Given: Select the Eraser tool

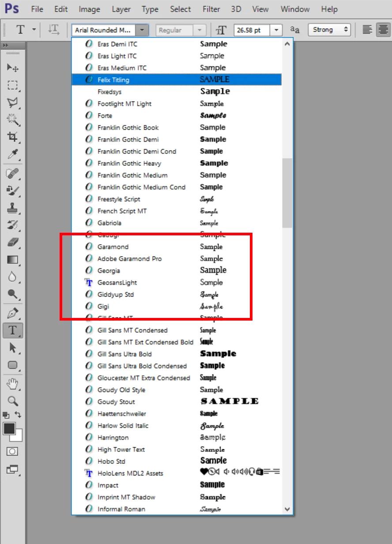Looking at the screenshot, I should (x=13, y=242).
